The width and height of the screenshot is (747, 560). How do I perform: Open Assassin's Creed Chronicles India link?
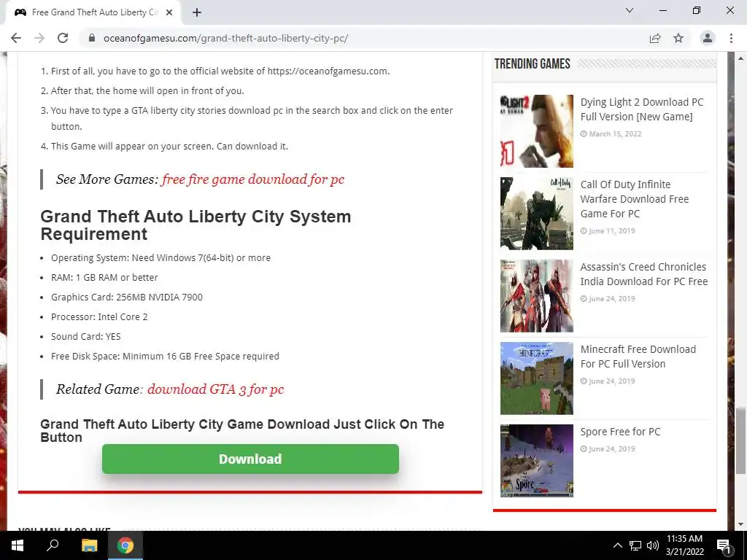tap(643, 274)
